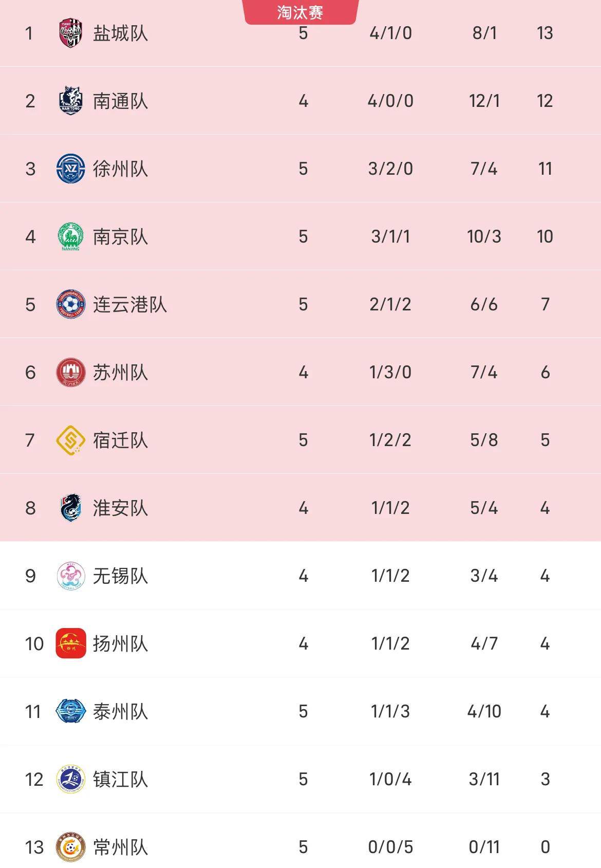Open the 南京队 team name link
This screenshot has width=601, height=868.
[x=120, y=236]
